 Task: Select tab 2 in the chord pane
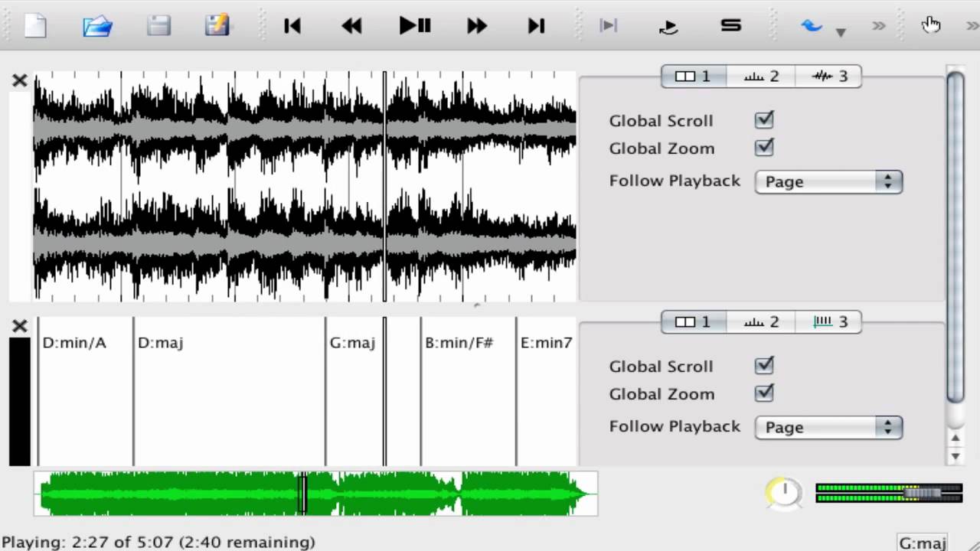click(761, 322)
